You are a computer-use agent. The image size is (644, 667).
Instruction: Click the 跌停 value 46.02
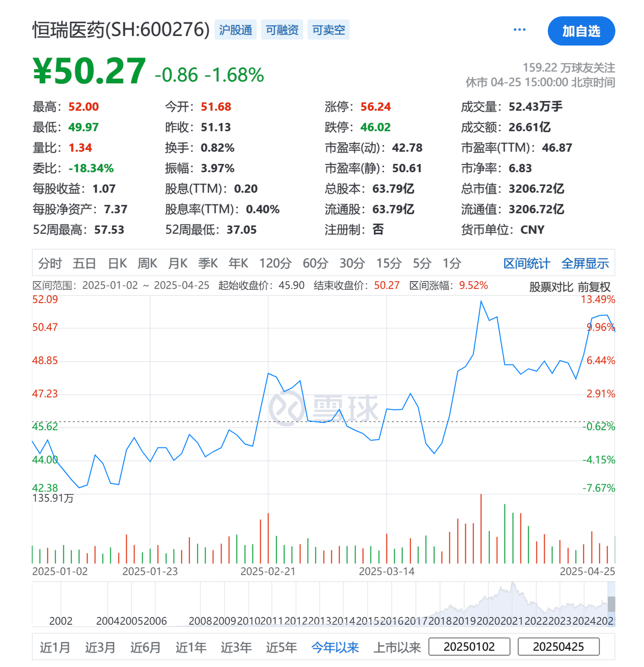tap(376, 127)
